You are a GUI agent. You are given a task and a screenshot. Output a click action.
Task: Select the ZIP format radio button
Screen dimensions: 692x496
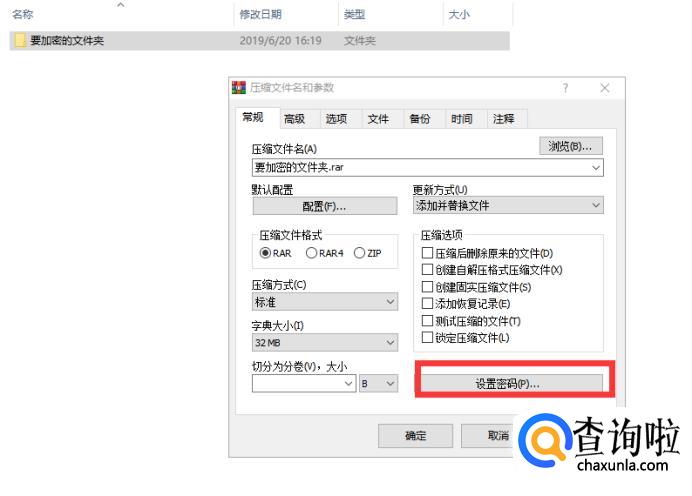(x=360, y=253)
